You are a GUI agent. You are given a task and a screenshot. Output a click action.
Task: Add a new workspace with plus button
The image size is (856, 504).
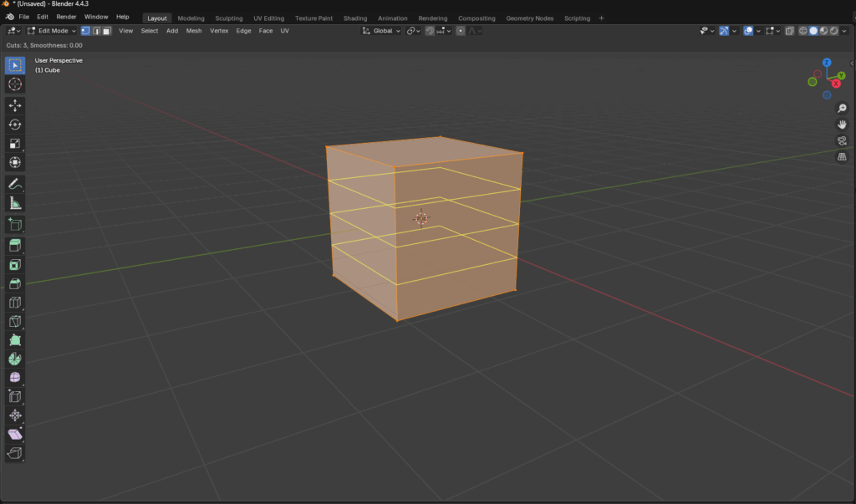point(601,18)
